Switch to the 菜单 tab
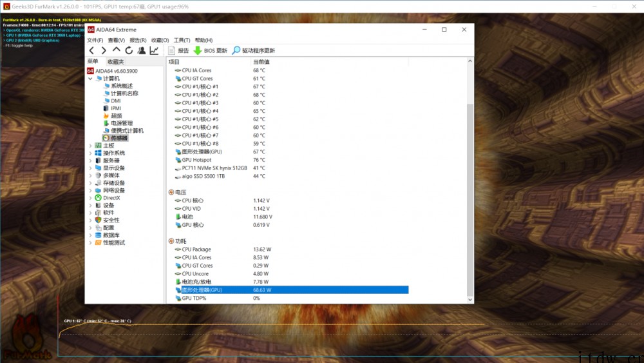 point(93,61)
